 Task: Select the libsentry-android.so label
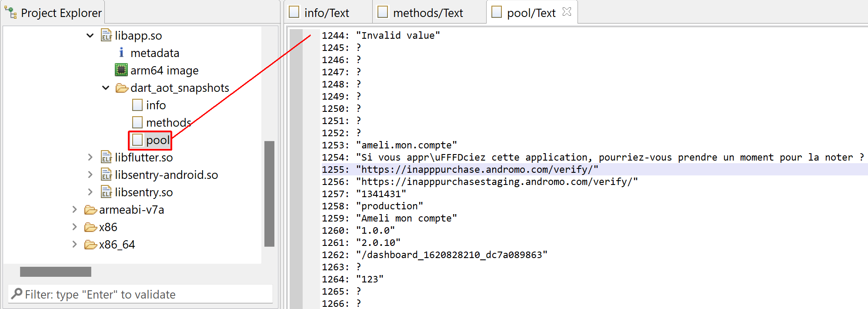pos(167,175)
